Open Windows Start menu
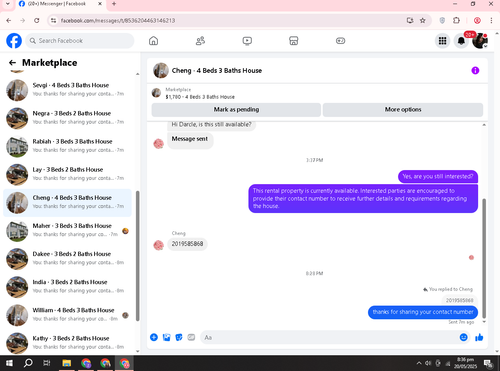Viewport: 500px width, 371px height. 9,363
